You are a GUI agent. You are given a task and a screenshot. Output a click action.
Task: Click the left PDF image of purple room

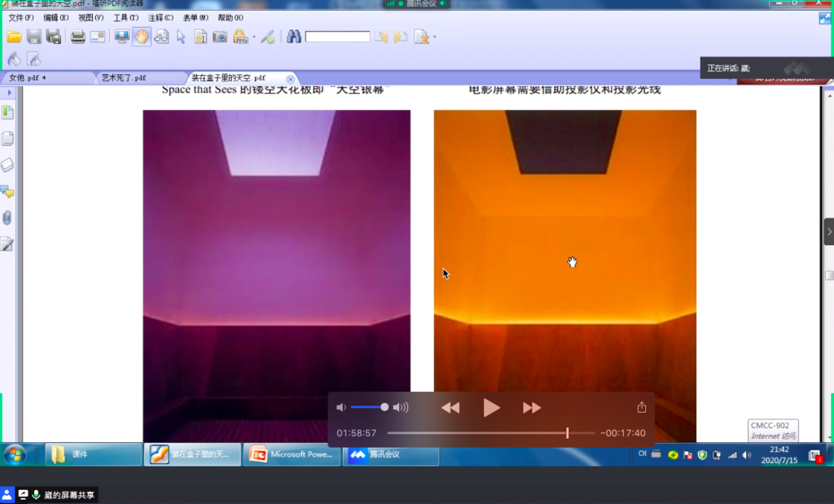(x=277, y=276)
